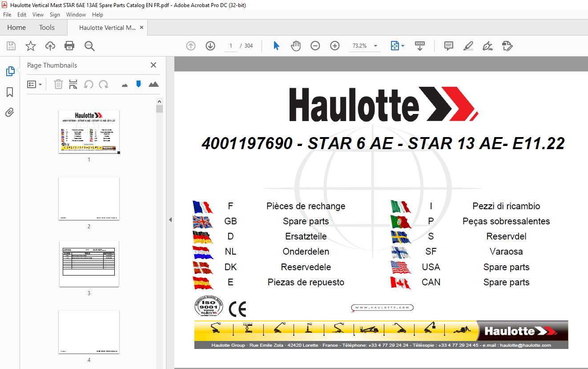Click the 'Varaosa' text
The image size is (588, 369).
[506, 251]
